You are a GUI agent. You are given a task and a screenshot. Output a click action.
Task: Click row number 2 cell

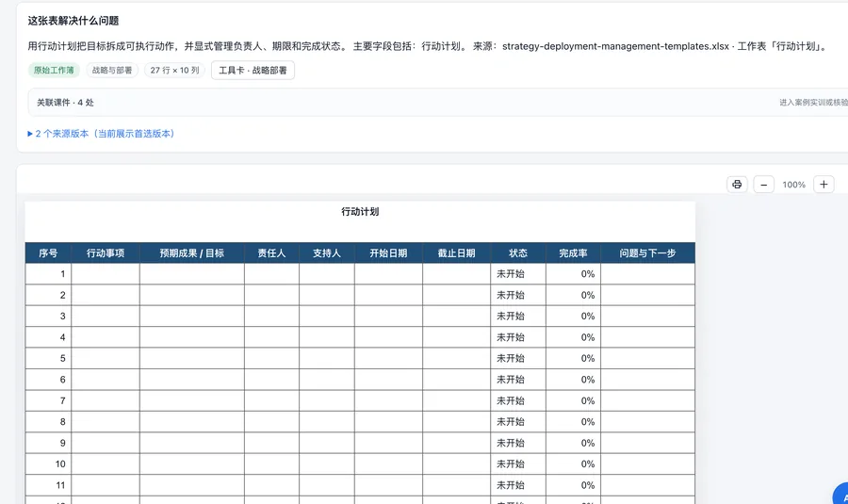(x=48, y=295)
